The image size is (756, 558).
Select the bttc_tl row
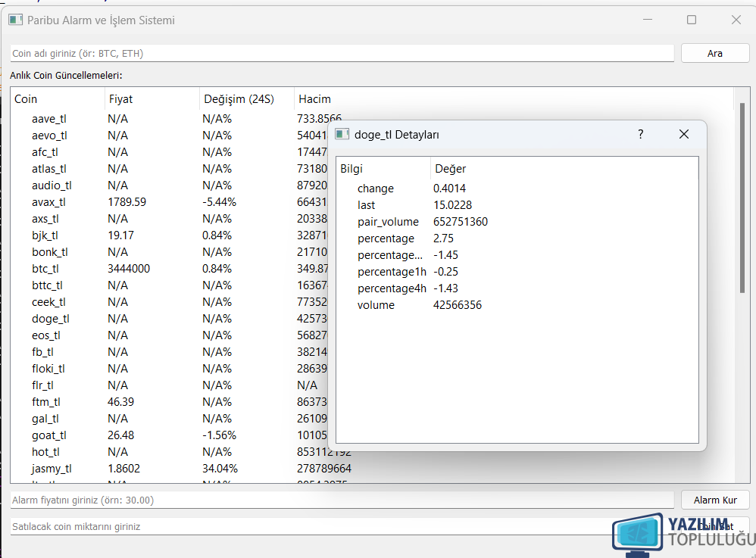point(169,285)
